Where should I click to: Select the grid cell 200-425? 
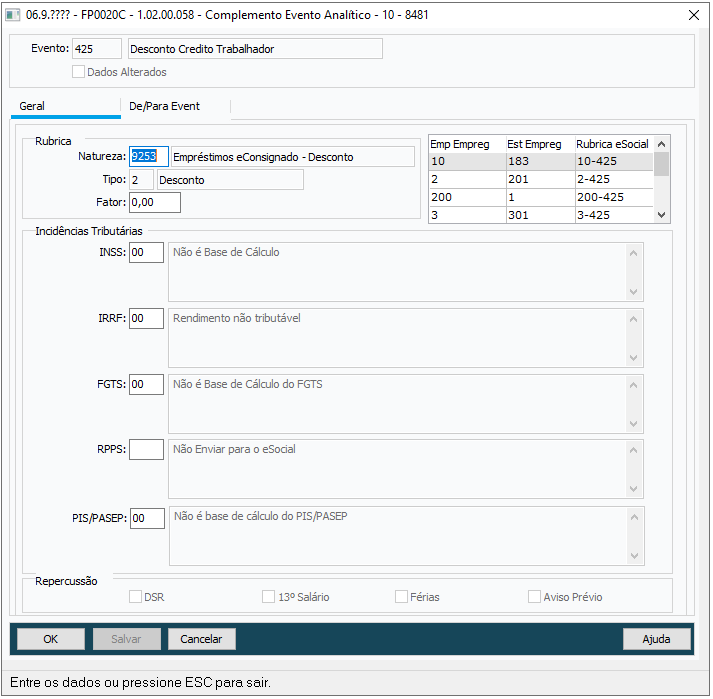click(614, 197)
